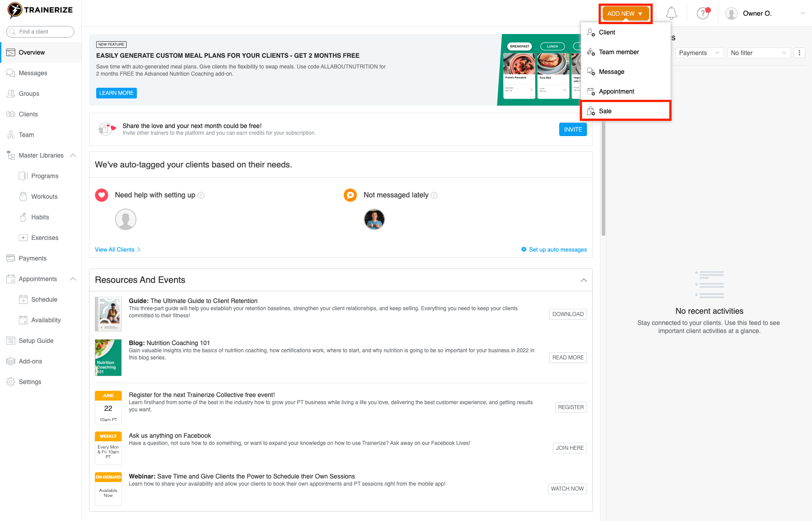The width and height of the screenshot is (812, 521).
Task: Open the ADD NEW dropdown button
Action: [x=625, y=13]
